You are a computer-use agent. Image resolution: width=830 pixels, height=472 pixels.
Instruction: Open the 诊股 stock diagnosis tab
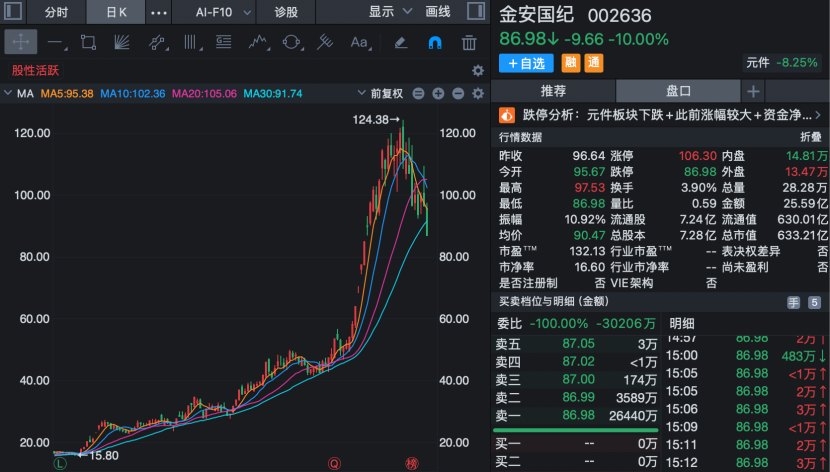click(286, 12)
